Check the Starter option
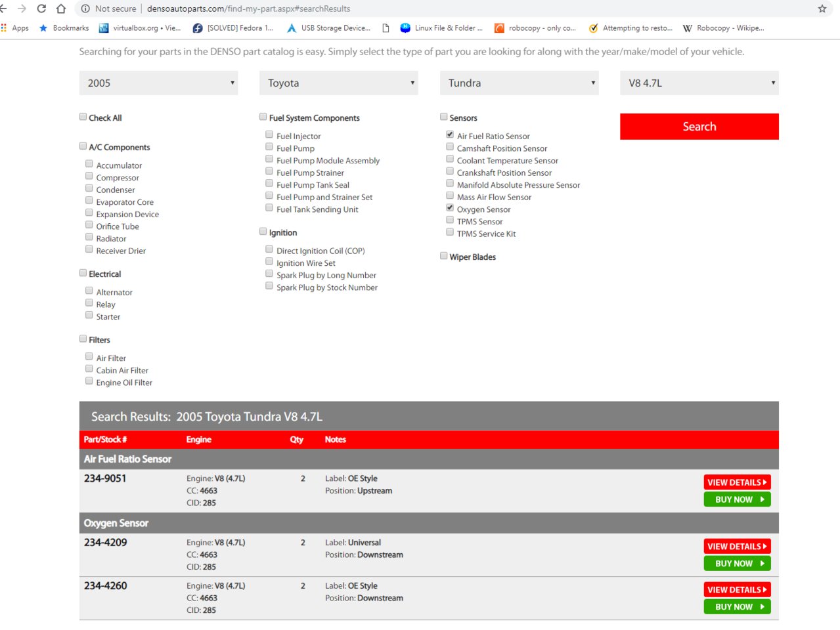 click(x=89, y=315)
